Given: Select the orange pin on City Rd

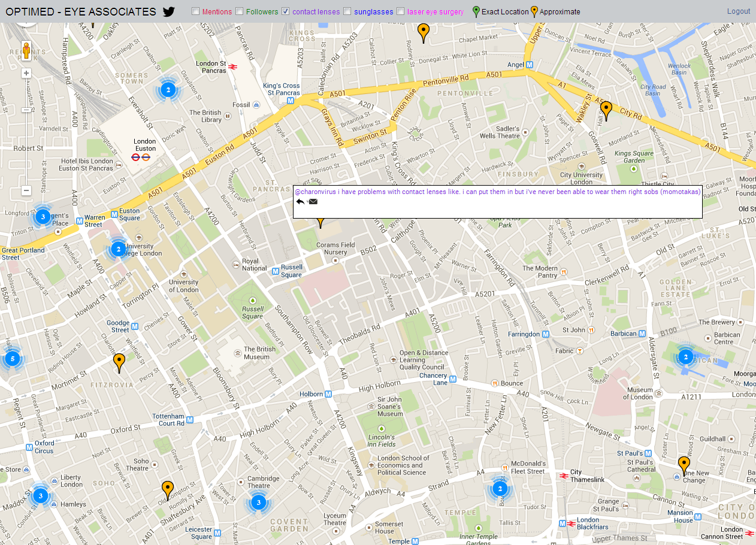Looking at the screenshot, I should pos(606,111).
